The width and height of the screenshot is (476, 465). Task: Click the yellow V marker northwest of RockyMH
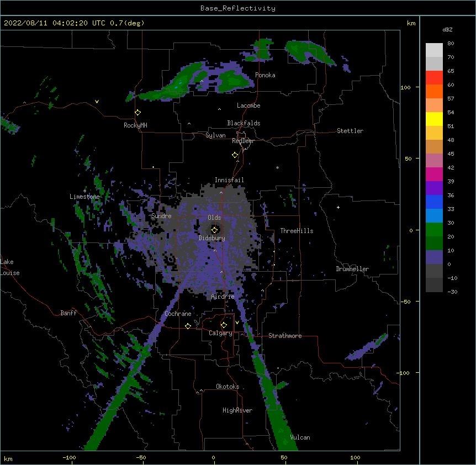point(97,102)
